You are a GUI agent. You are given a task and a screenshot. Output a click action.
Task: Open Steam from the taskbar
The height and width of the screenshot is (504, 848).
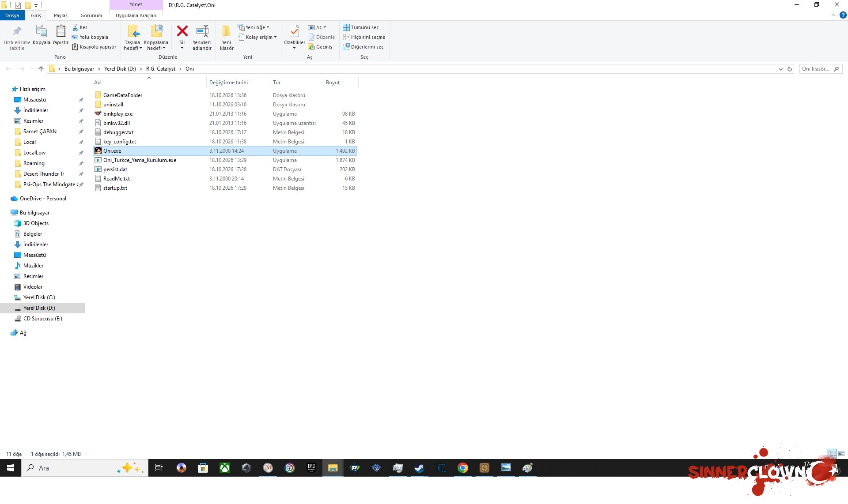[x=419, y=468]
